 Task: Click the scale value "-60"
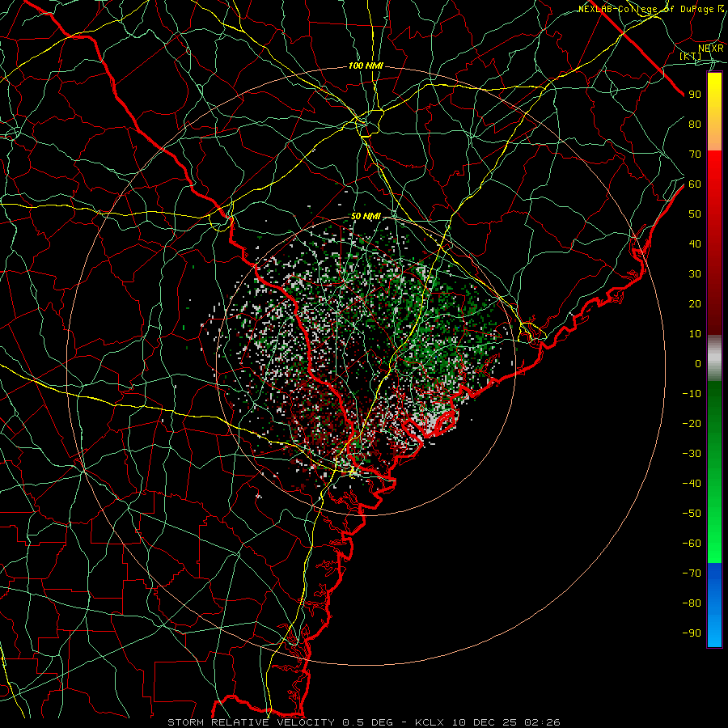pyautogui.click(x=692, y=544)
